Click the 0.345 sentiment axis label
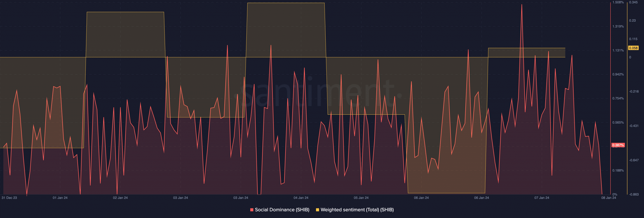Viewport: 644px width, 218px height. point(633,2)
